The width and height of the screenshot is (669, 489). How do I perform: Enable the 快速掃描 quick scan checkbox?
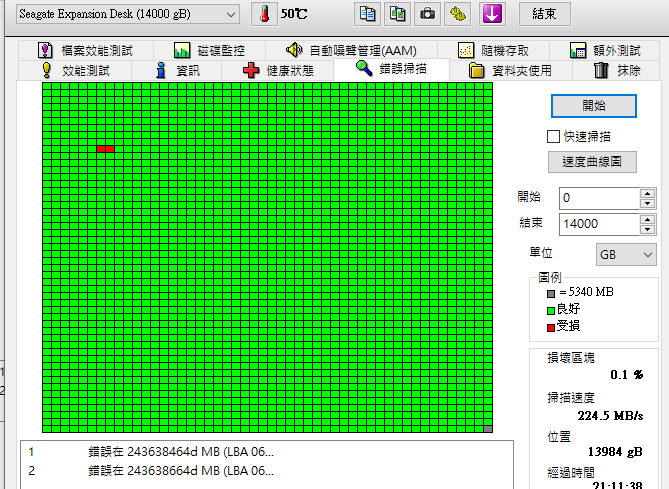(x=553, y=137)
